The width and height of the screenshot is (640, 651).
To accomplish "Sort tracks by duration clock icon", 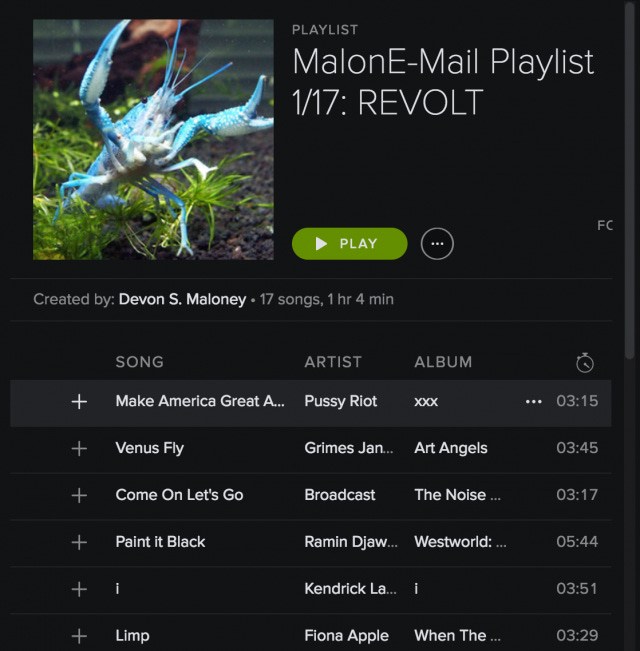I will tap(585, 363).
